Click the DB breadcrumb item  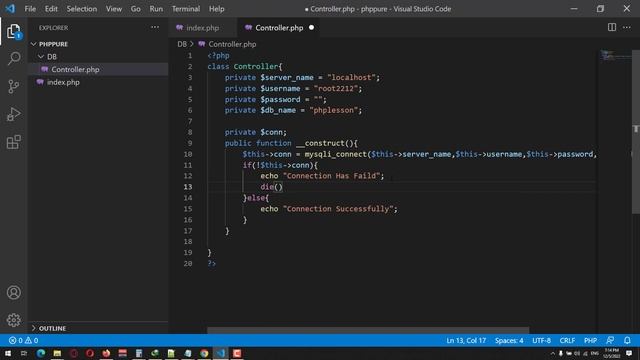[182, 44]
